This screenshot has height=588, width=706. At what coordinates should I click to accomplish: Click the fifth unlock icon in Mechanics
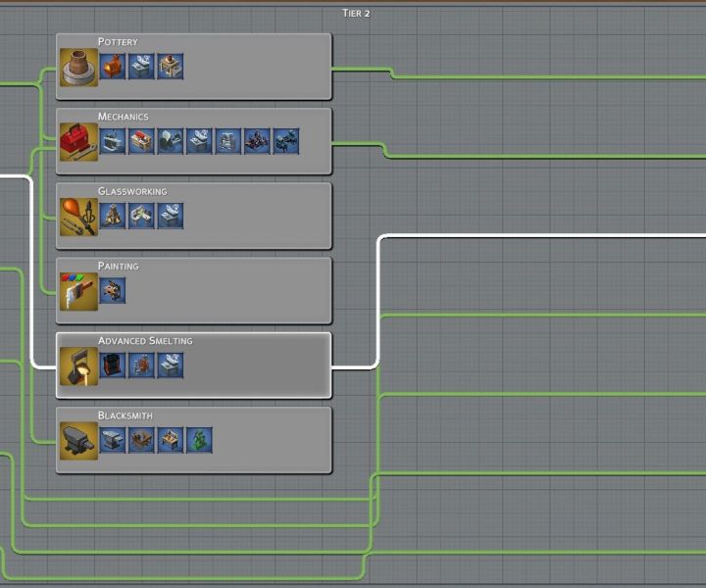(x=227, y=141)
